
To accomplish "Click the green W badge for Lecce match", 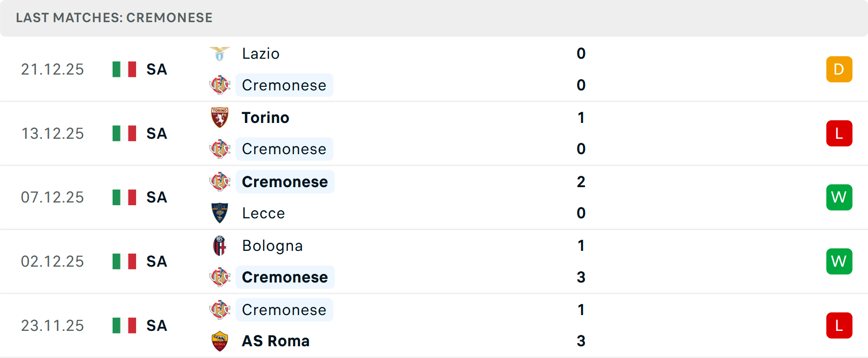I will tap(839, 197).
